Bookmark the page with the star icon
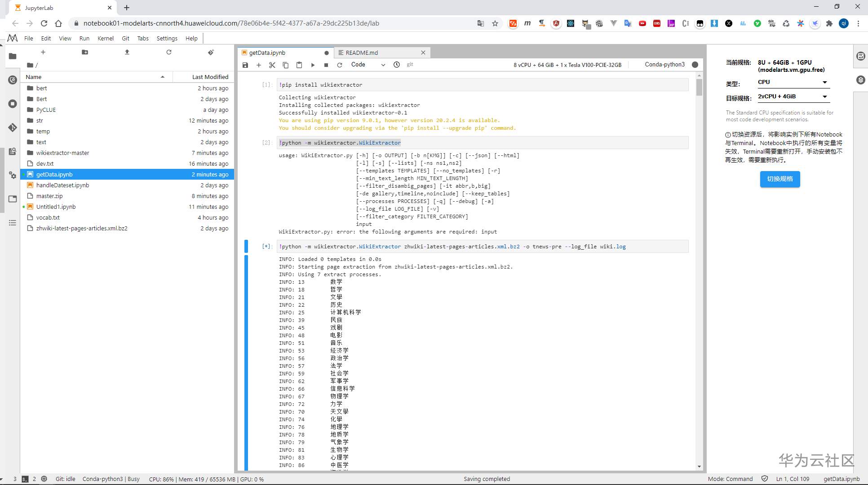Screen dimensions: 868x485 coord(495,23)
